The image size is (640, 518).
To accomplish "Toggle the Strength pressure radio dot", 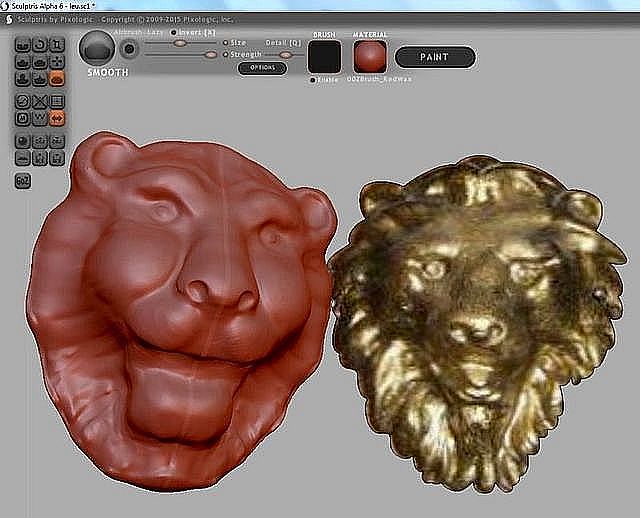I will coord(225,54).
